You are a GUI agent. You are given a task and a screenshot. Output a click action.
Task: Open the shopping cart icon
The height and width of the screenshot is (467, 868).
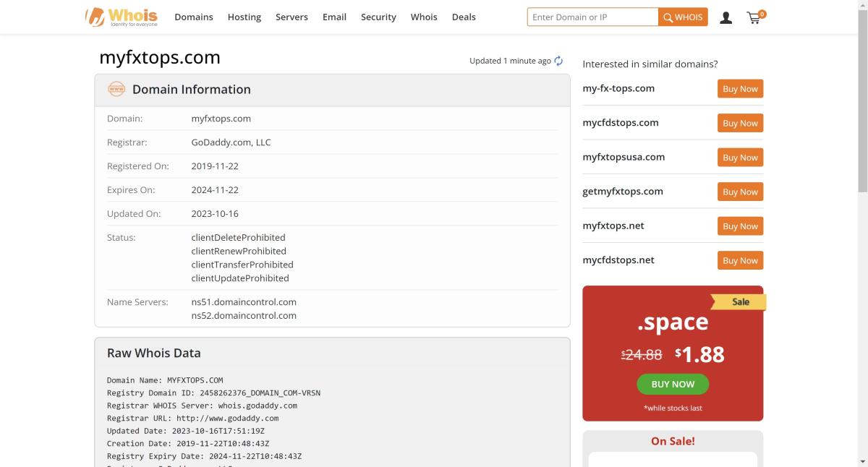click(754, 17)
